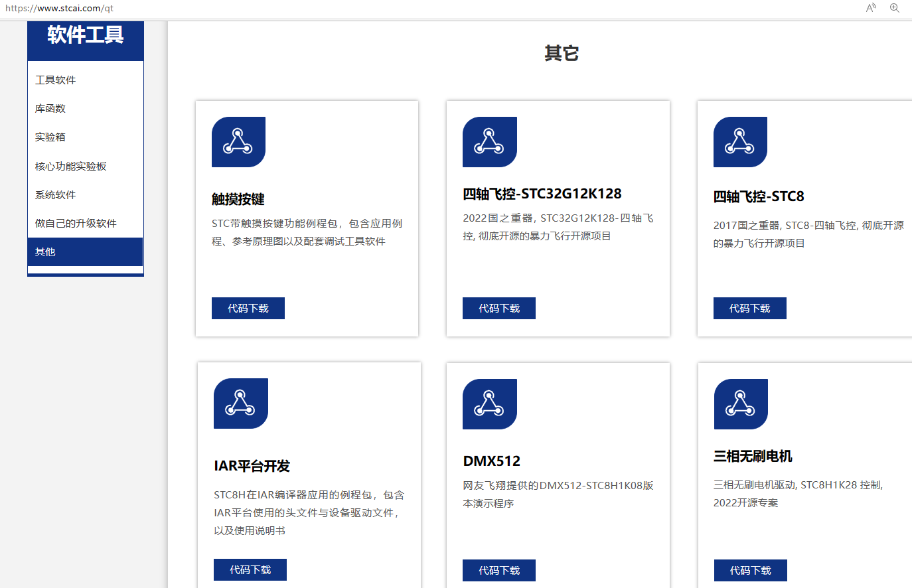Download code for 四轴飞控-STC32G12K128

[499, 308]
